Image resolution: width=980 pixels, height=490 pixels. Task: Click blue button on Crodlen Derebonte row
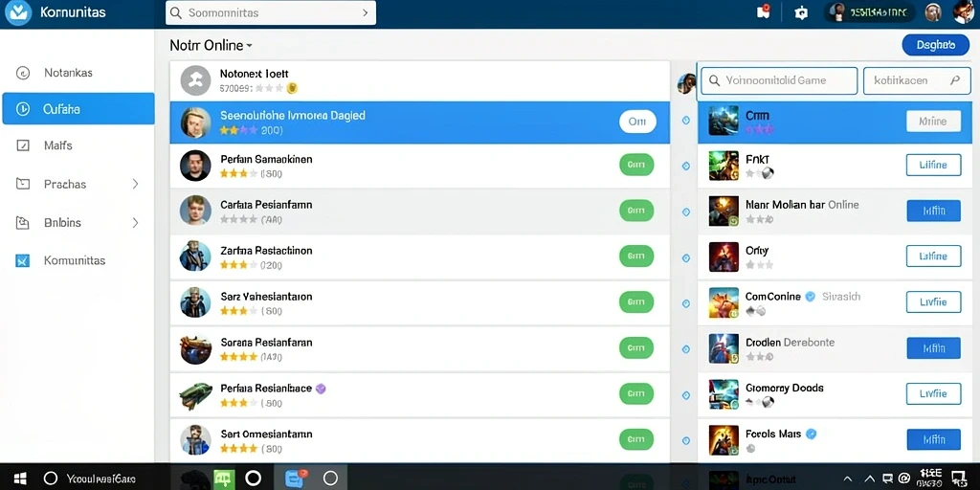tap(934, 347)
